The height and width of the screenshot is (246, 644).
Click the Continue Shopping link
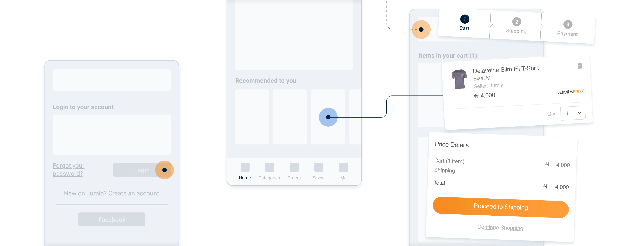pyautogui.click(x=500, y=227)
